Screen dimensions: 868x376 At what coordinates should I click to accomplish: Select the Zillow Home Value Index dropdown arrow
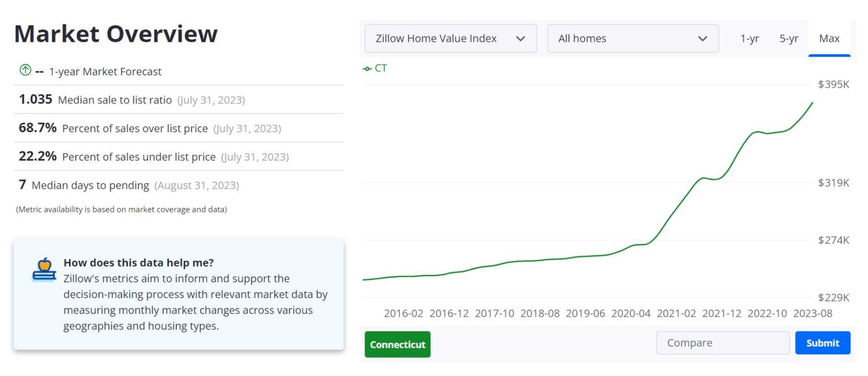pyautogui.click(x=520, y=38)
